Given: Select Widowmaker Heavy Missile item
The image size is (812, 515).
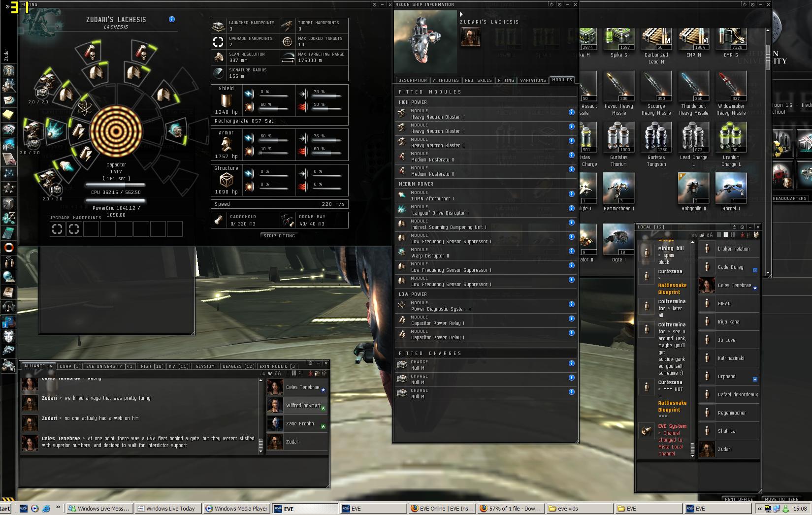Looking at the screenshot, I should [731, 93].
